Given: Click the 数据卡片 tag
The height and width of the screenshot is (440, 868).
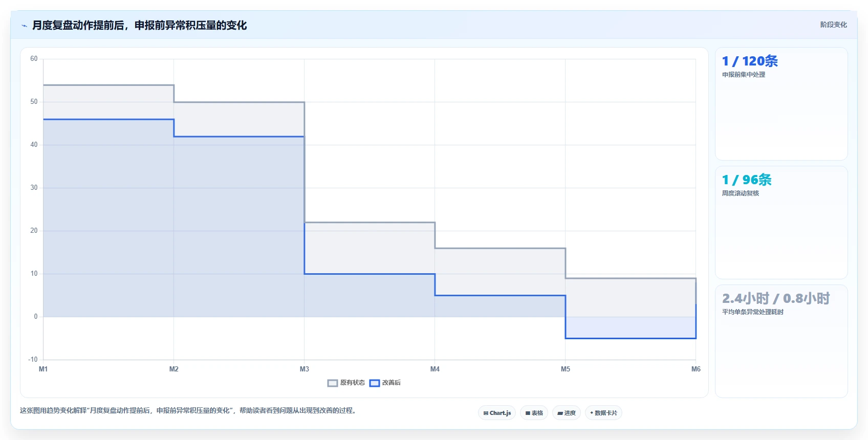Looking at the screenshot, I should [x=603, y=413].
